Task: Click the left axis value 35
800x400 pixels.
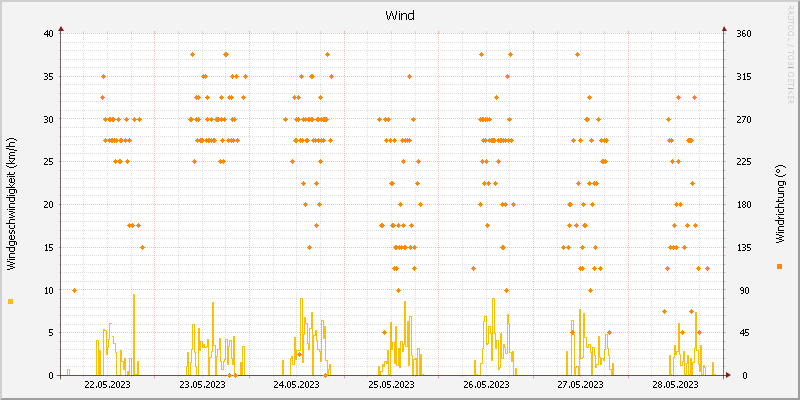Action: pyautogui.click(x=48, y=77)
